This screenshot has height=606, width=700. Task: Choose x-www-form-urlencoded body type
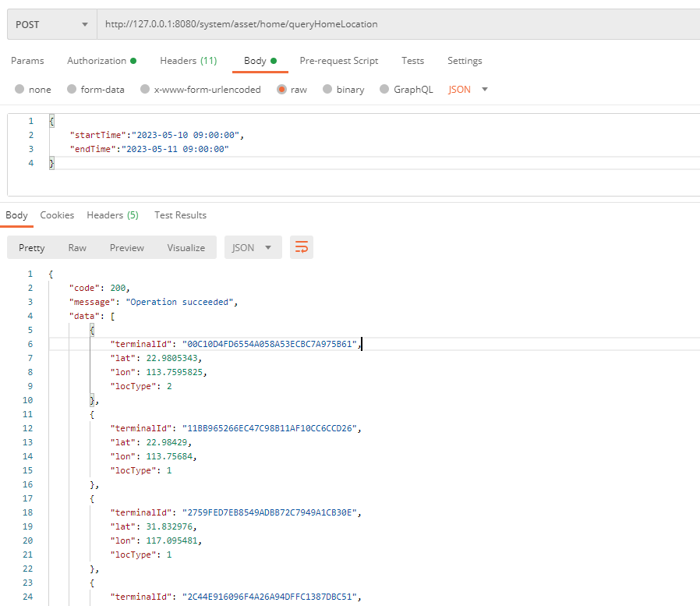click(x=145, y=90)
